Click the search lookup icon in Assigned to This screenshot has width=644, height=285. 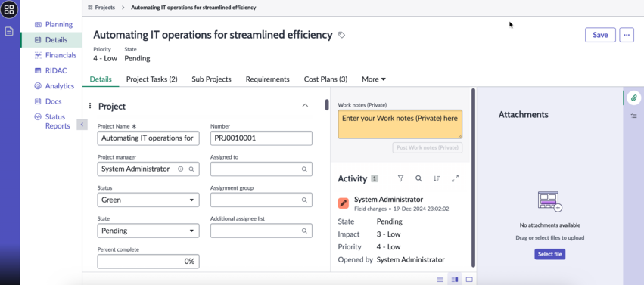(304, 169)
